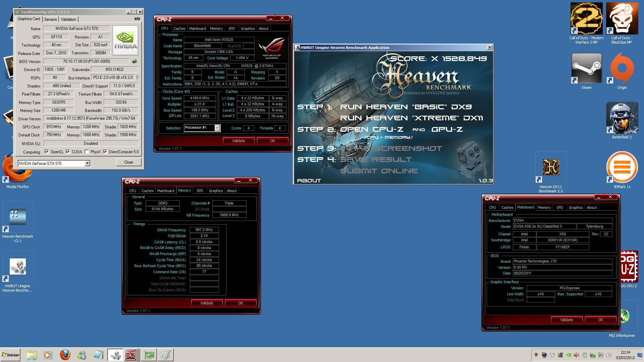Switch to HWBOT Heaven taskbar button

point(115,355)
